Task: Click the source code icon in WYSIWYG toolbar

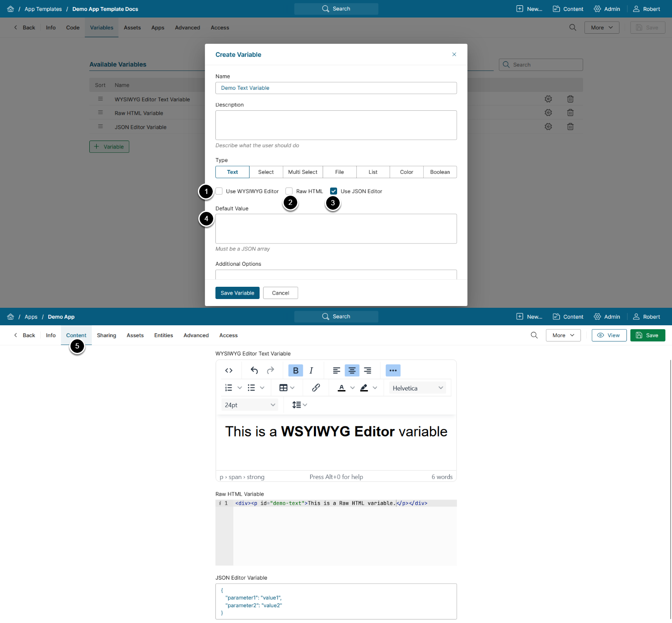Action: pos(229,370)
